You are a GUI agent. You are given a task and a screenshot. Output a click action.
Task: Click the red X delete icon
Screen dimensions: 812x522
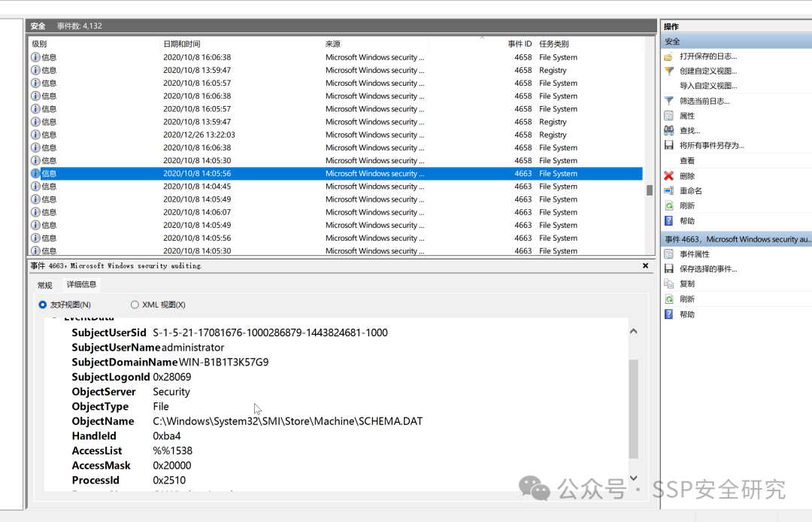coord(668,176)
